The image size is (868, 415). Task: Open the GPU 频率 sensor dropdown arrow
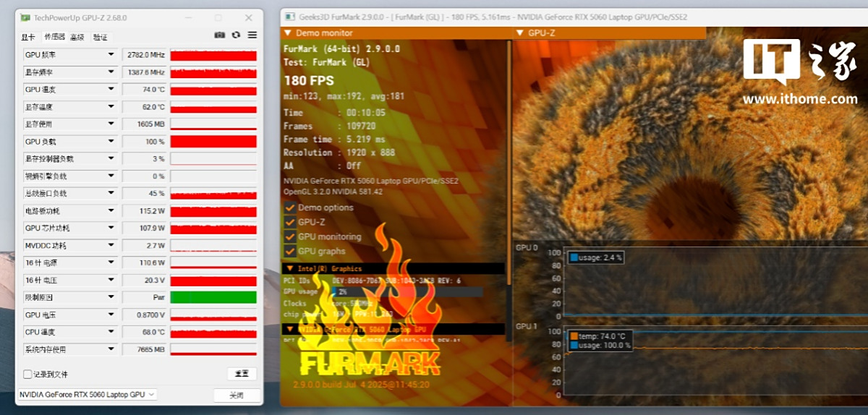pos(111,55)
